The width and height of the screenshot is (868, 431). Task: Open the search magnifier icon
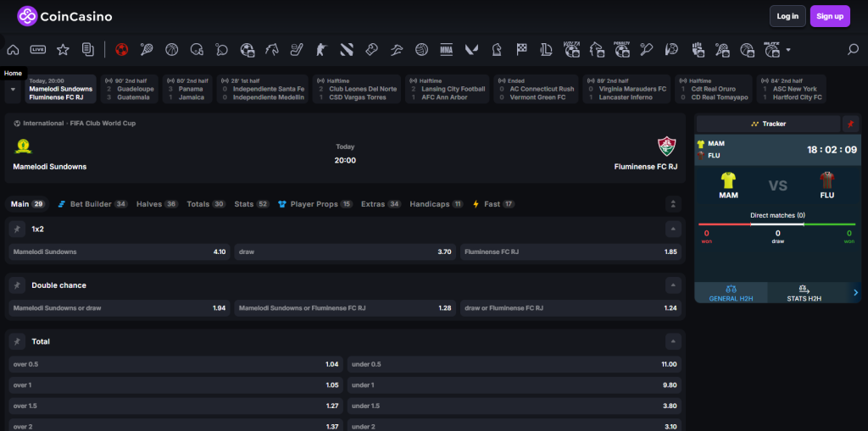pos(853,50)
